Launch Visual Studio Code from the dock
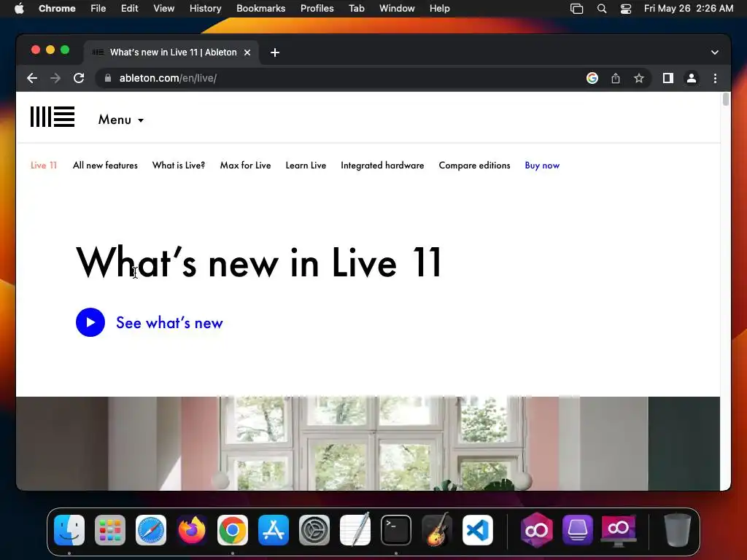 click(x=478, y=530)
